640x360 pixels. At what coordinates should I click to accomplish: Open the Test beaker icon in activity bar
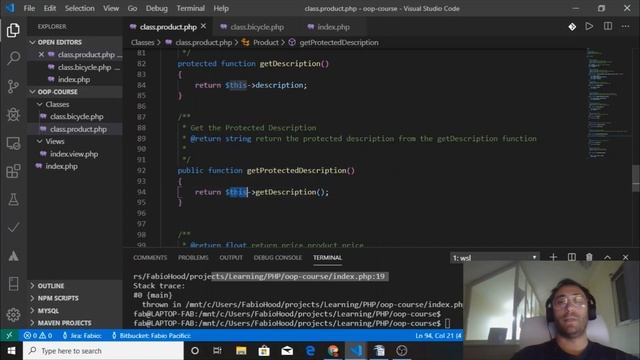click(x=13, y=200)
